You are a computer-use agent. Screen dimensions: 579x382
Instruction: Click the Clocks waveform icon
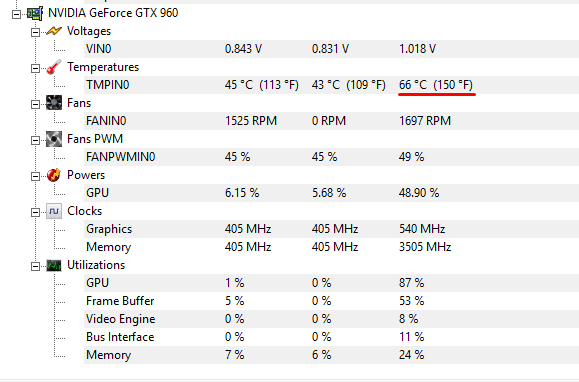pos(54,211)
